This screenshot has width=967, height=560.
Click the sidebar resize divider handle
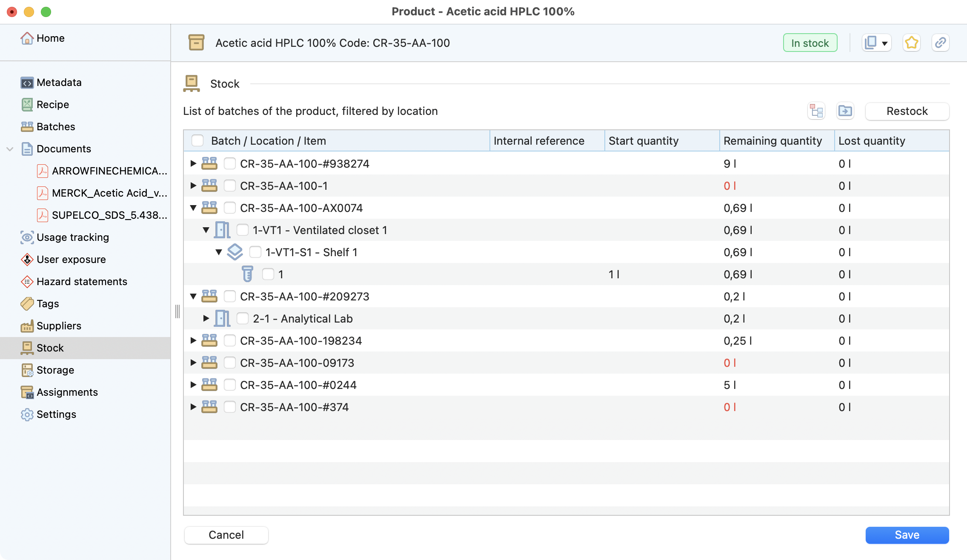(x=177, y=311)
